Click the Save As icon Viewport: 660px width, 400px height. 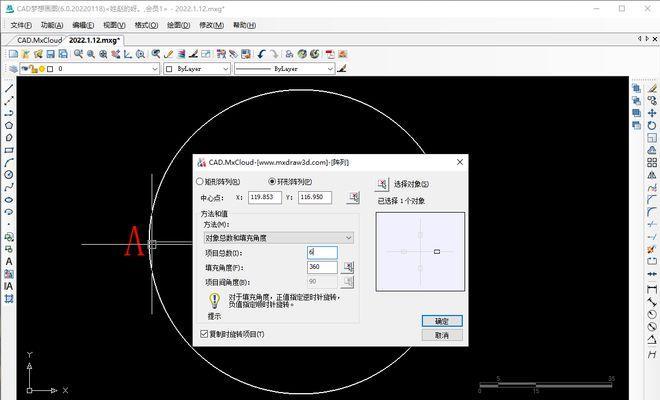(x=63, y=54)
